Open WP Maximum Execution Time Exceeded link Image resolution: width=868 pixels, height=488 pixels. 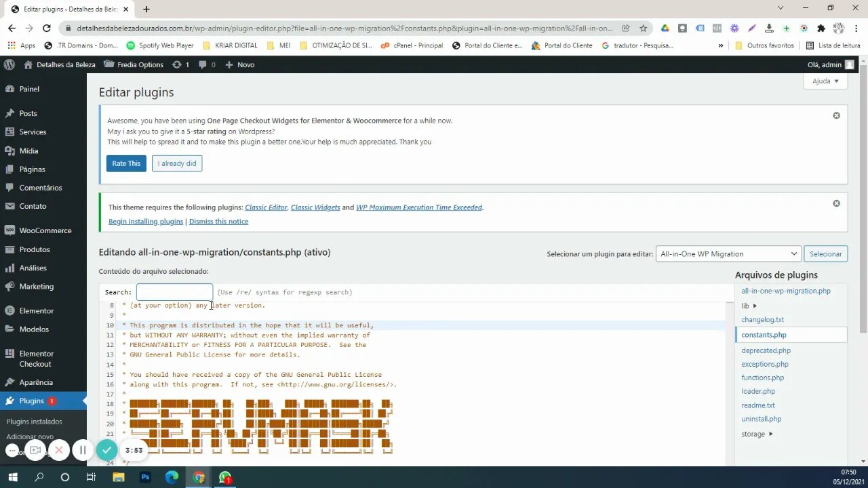coord(419,207)
